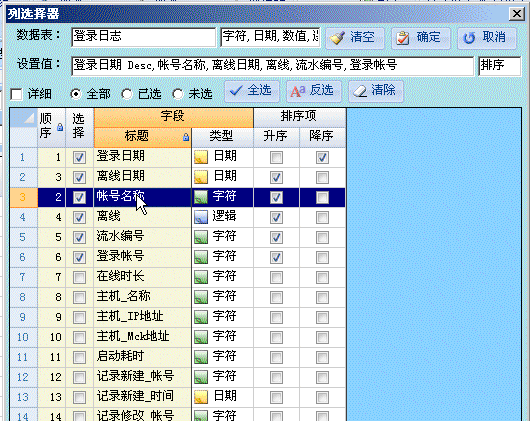The width and height of the screenshot is (530, 421).
Task: Uncheck ascending sort for 离线 row
Action: 276,218
